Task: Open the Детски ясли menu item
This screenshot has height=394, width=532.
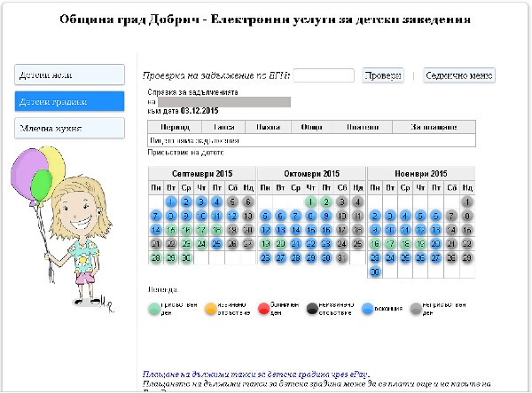Action: click(70, 75)
